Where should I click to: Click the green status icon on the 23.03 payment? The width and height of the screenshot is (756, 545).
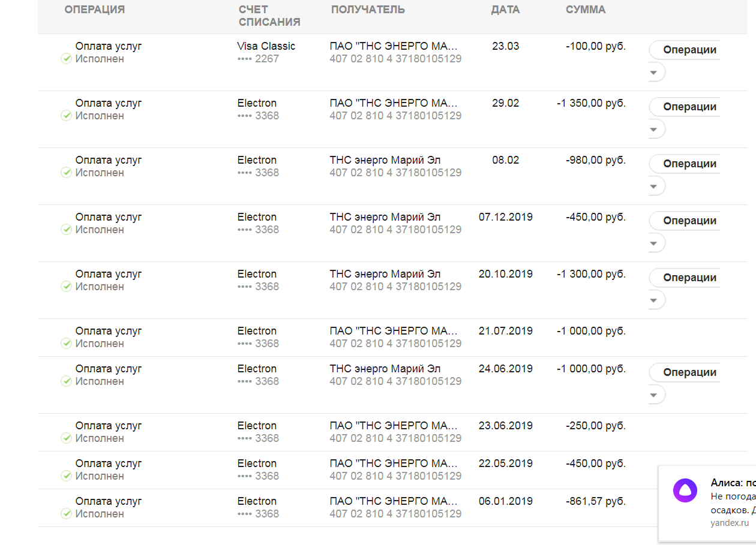[x=67, y=59]
